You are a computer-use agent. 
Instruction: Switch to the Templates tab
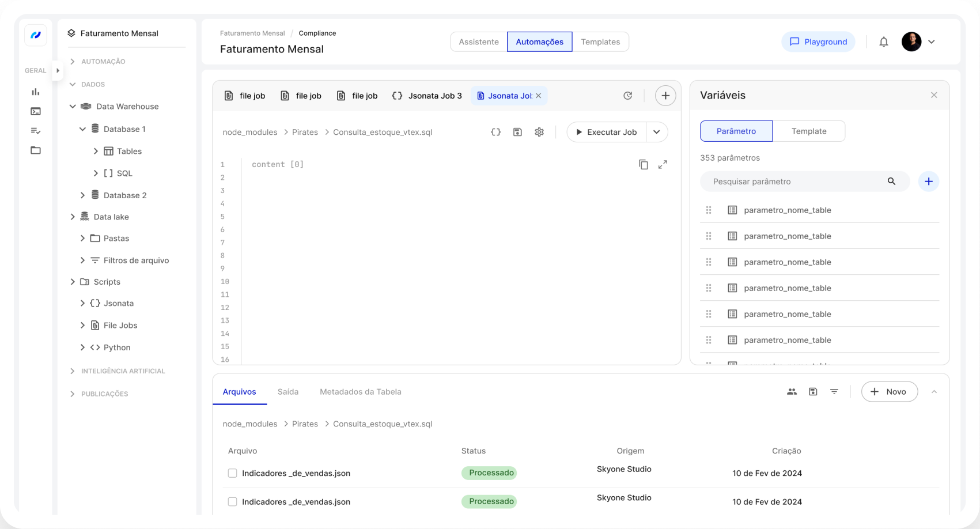(x=600, y=42)
